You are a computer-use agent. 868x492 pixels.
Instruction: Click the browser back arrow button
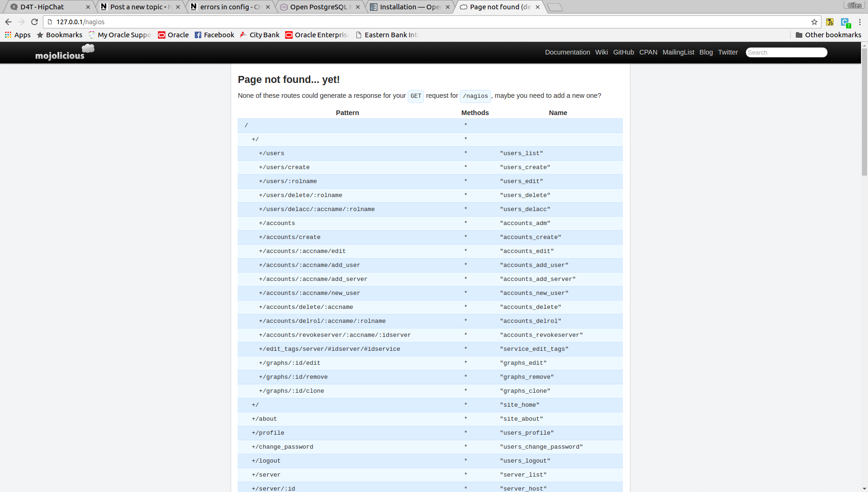click(x=8, y=22)
